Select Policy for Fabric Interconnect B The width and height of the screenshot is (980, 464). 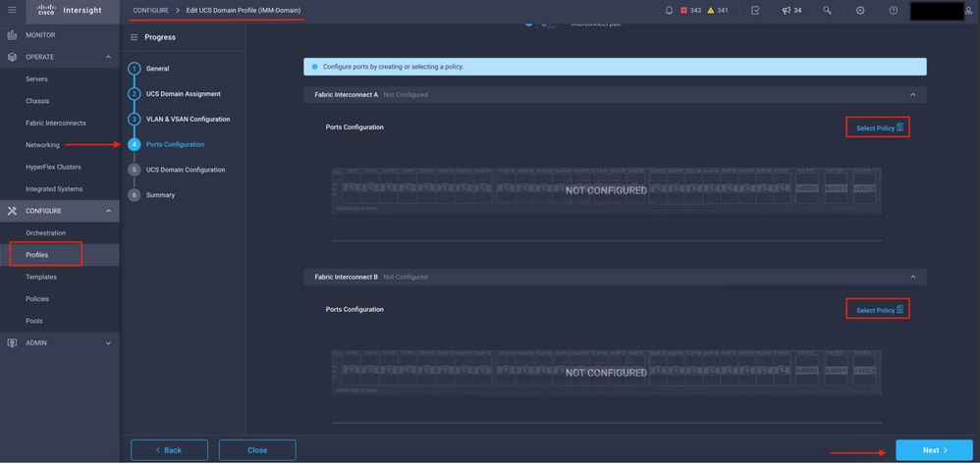880,310
